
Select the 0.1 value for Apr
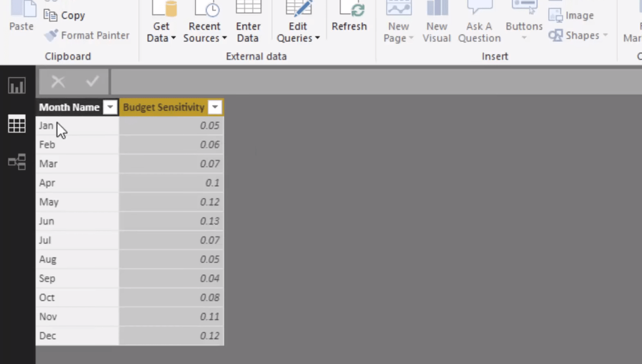[x=171, y=183]
